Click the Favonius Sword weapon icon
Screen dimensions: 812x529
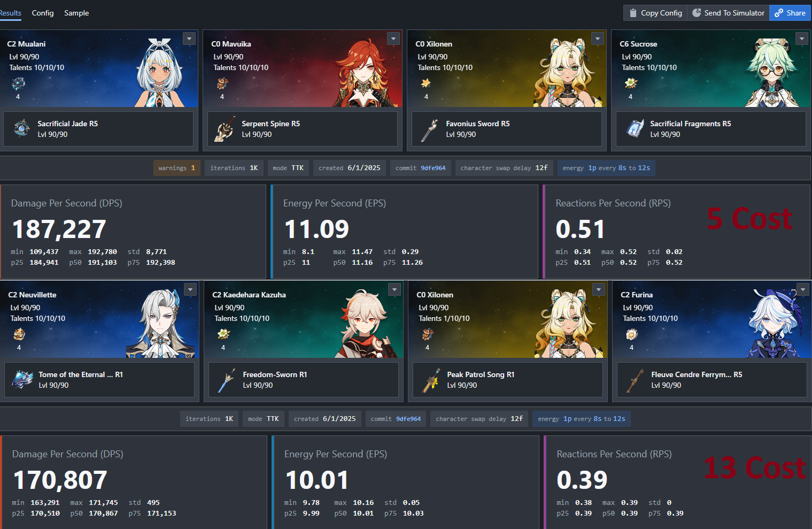429,129
